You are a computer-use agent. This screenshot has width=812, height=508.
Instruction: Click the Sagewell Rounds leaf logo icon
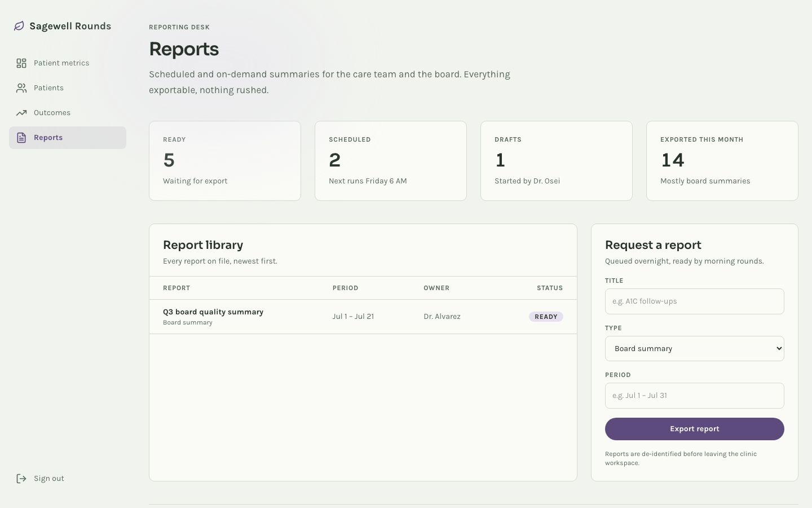pyautogui.click(x=19, y=26)
